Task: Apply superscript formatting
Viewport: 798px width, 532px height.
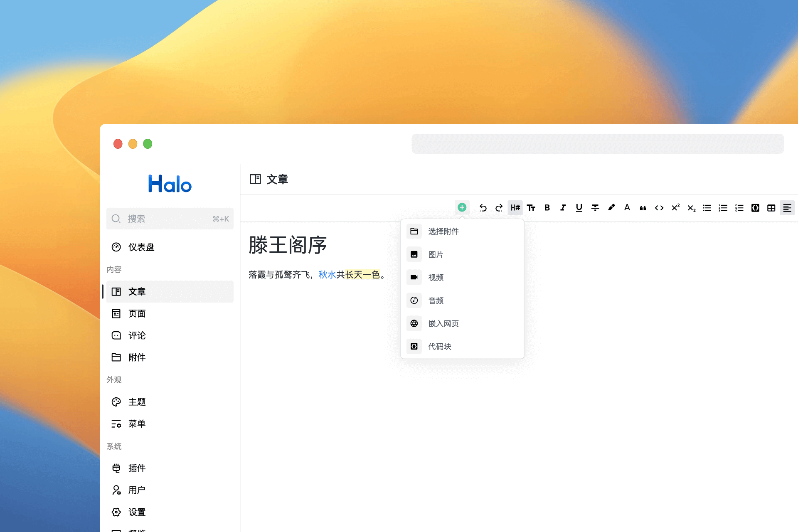Action: (x=675, y=208)
